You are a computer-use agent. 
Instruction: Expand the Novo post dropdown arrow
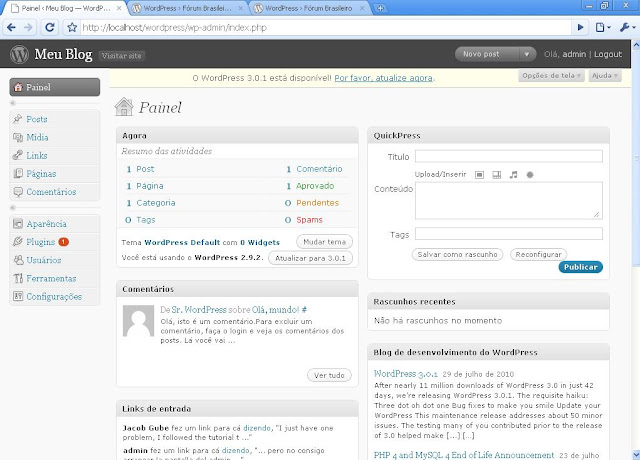(x=527, y=54)
